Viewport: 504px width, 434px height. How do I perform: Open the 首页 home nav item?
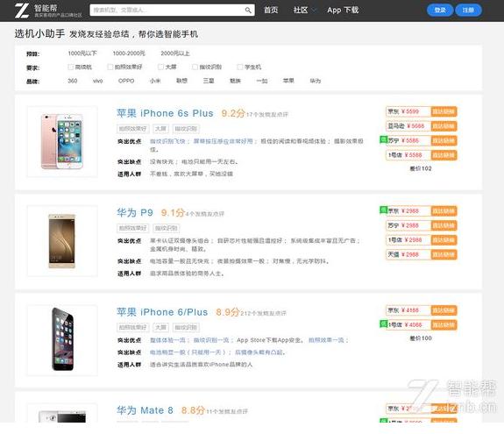(271, 11)
